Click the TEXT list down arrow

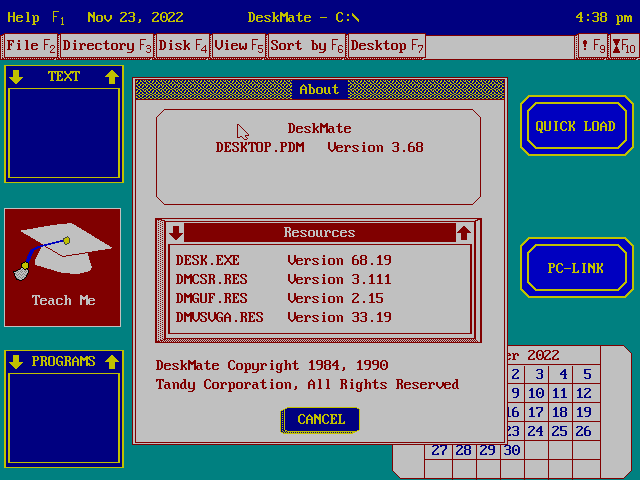16,77
